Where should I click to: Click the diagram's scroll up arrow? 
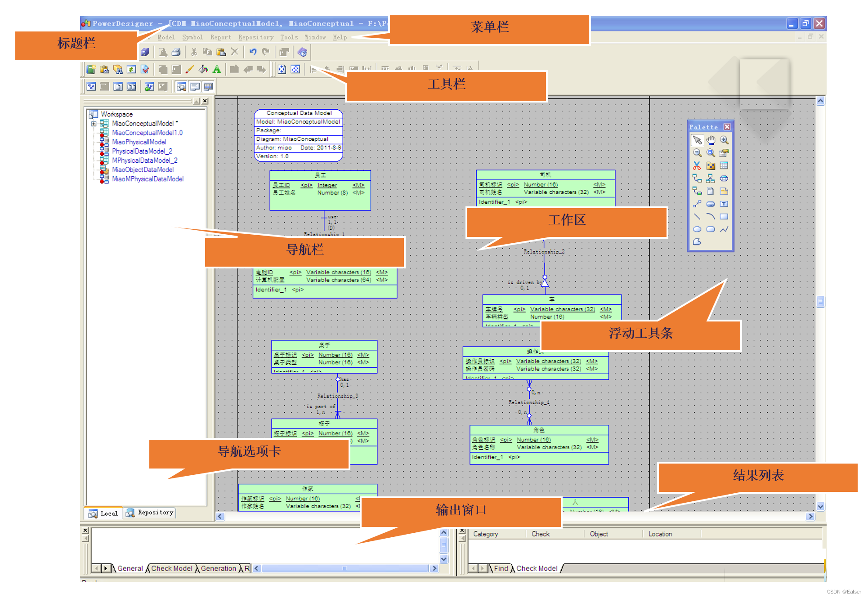click(x=821, y=101)
